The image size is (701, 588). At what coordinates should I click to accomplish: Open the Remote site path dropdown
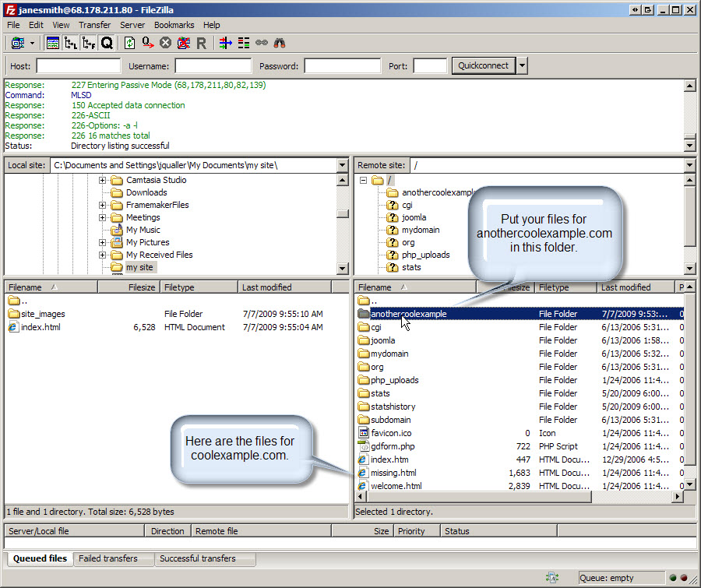[689, 165]
